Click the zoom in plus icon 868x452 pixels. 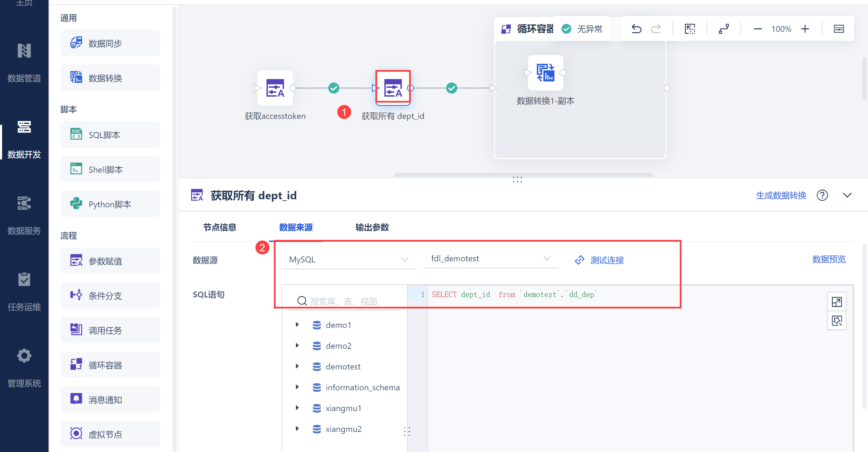click(x=805, y=29)
